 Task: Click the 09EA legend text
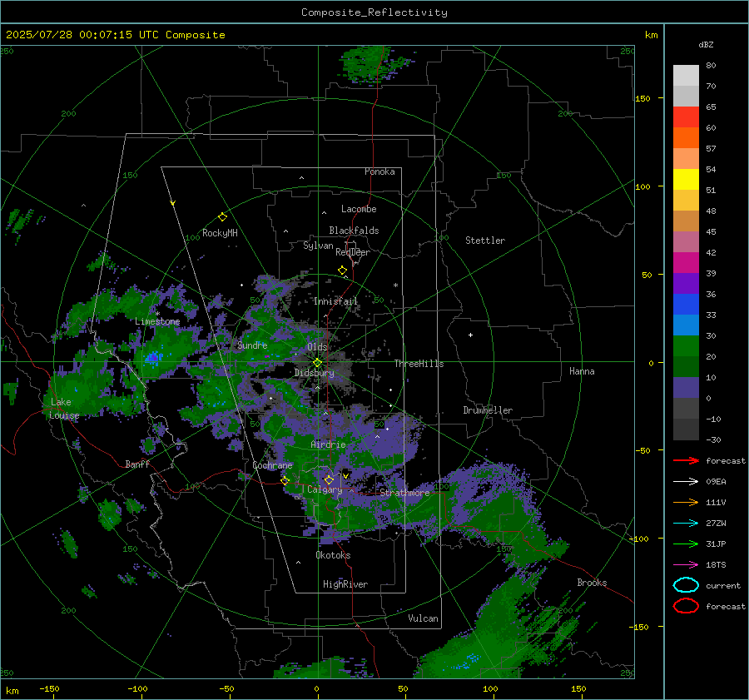pyautogui.click(x=716, y=482)
